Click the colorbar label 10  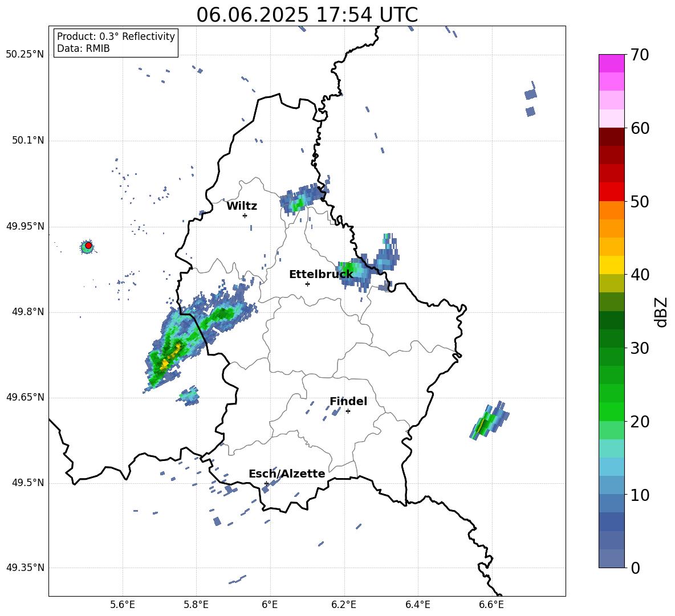point(640,495)
